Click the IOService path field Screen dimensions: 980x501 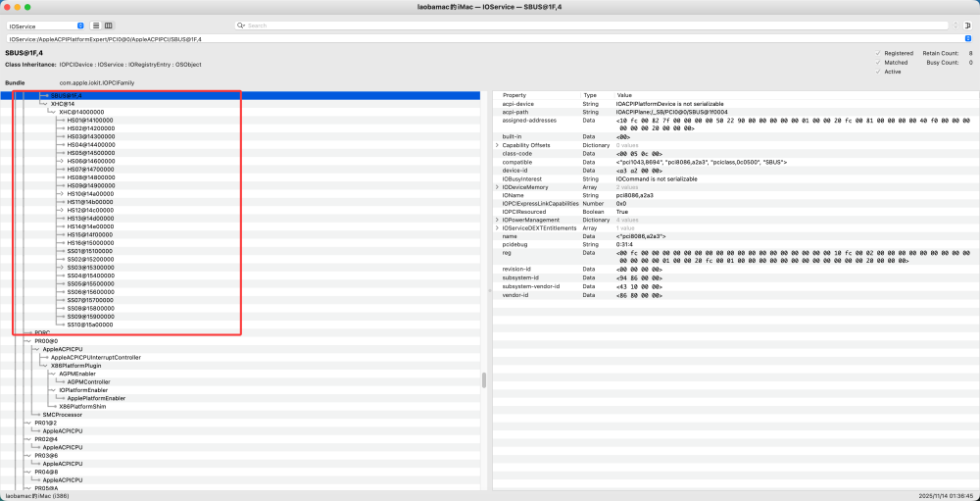click(489, 39)
